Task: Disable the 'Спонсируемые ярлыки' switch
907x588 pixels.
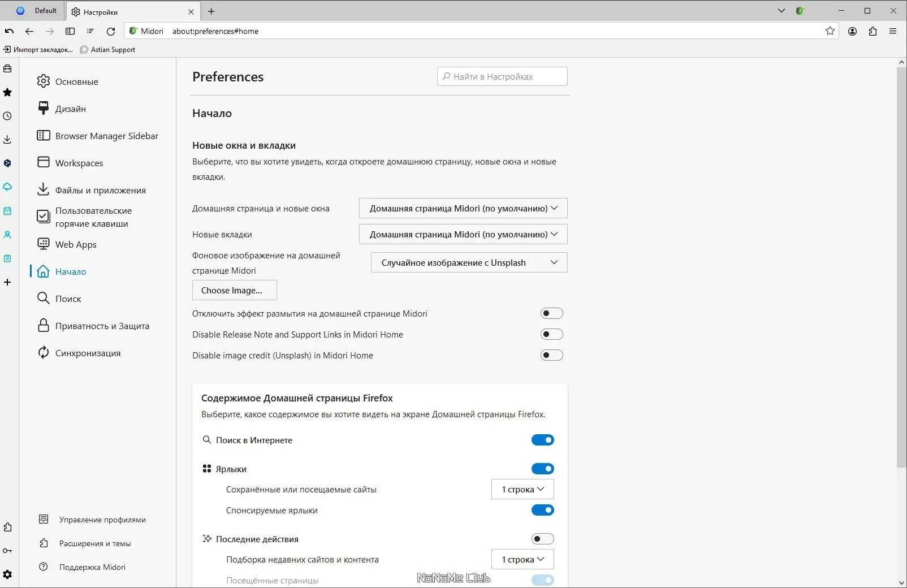Action: coord(543,510)
